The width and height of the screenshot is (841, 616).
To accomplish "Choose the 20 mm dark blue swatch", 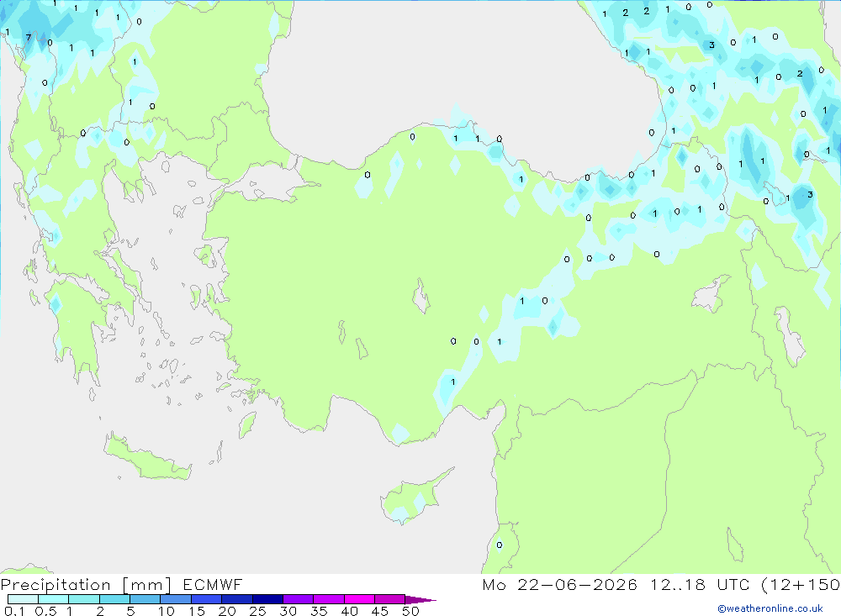I will click(236, 599).
